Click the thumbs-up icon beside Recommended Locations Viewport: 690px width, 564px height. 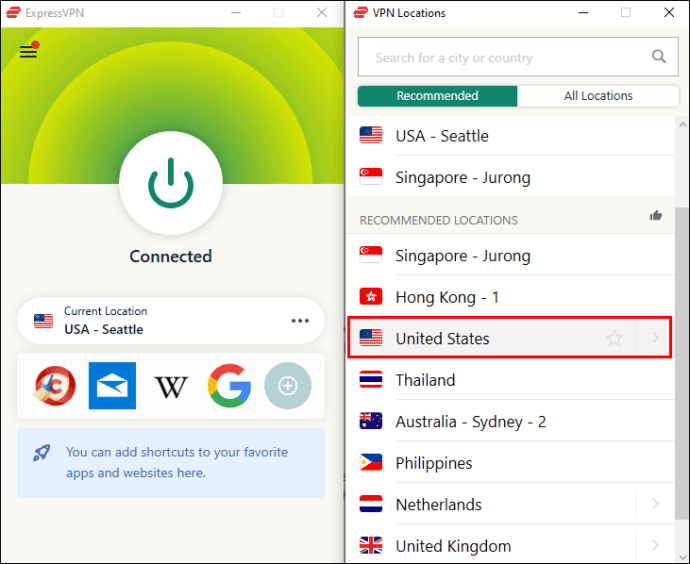[x=656, y=216]
